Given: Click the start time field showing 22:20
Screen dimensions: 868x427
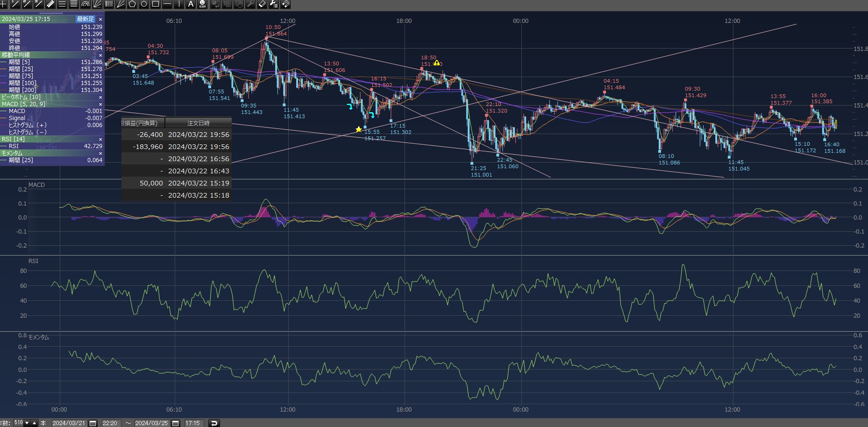Looking at the screenshot, I should pyautogui.click(x=110, y=423).
